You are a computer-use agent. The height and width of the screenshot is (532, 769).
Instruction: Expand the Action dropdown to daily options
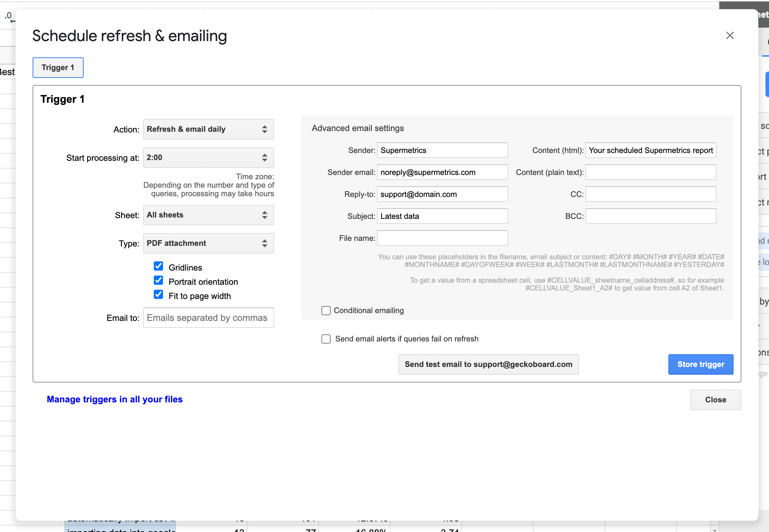coord(207,129)
